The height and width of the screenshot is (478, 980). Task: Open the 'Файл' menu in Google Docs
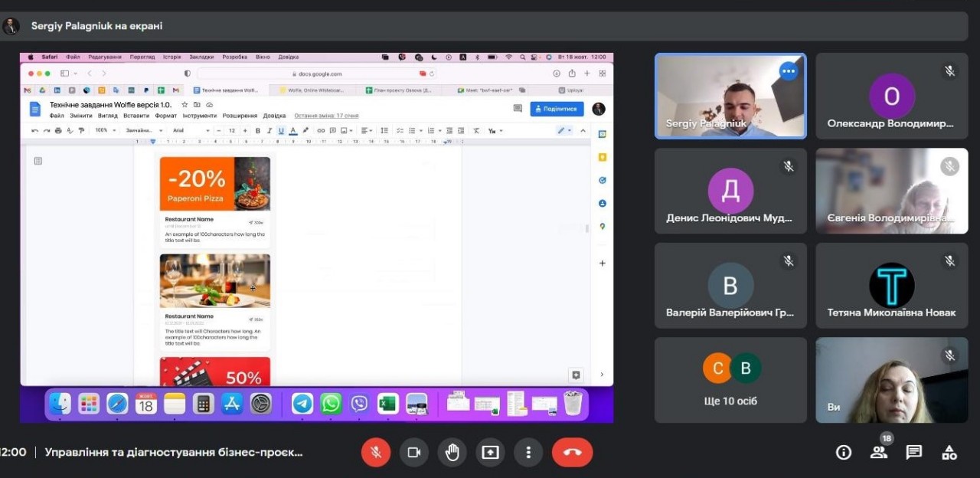point(57,116)
